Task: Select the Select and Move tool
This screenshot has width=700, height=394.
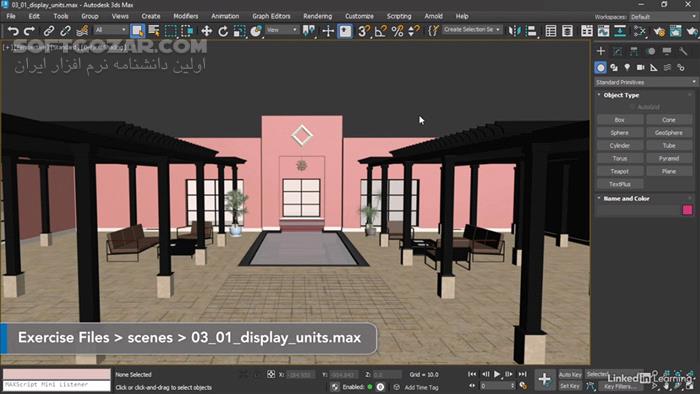Action: tap(206, 31)
